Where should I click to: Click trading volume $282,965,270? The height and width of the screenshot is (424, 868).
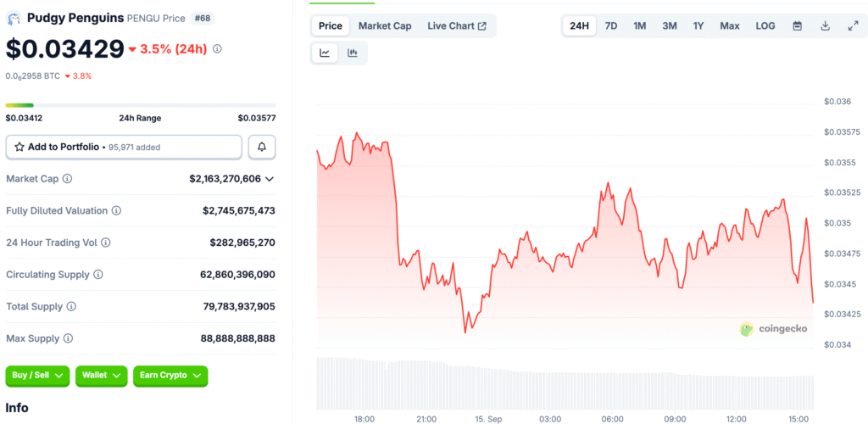[x=242, y=243]
